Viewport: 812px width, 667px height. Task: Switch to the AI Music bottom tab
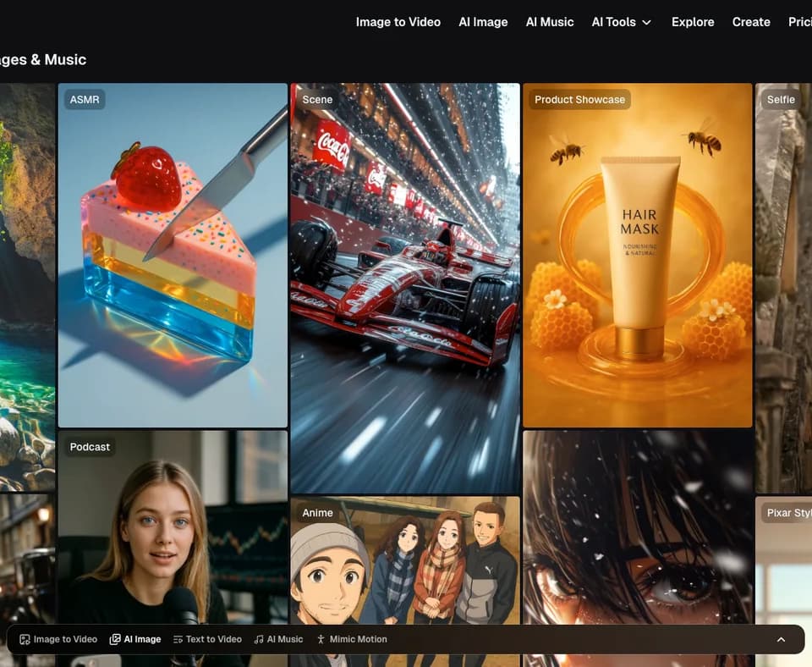[278, 639]
